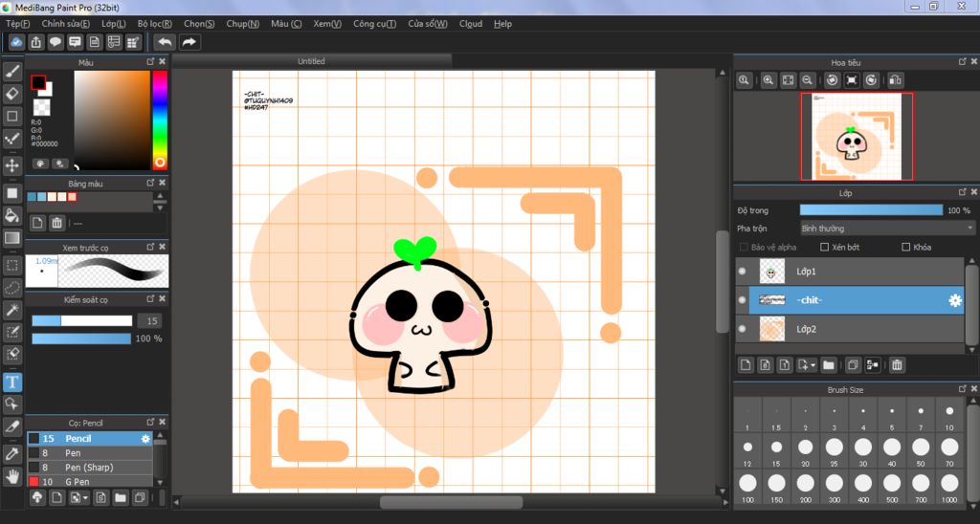Zoom out on the navigator preview

coord(808,80)
